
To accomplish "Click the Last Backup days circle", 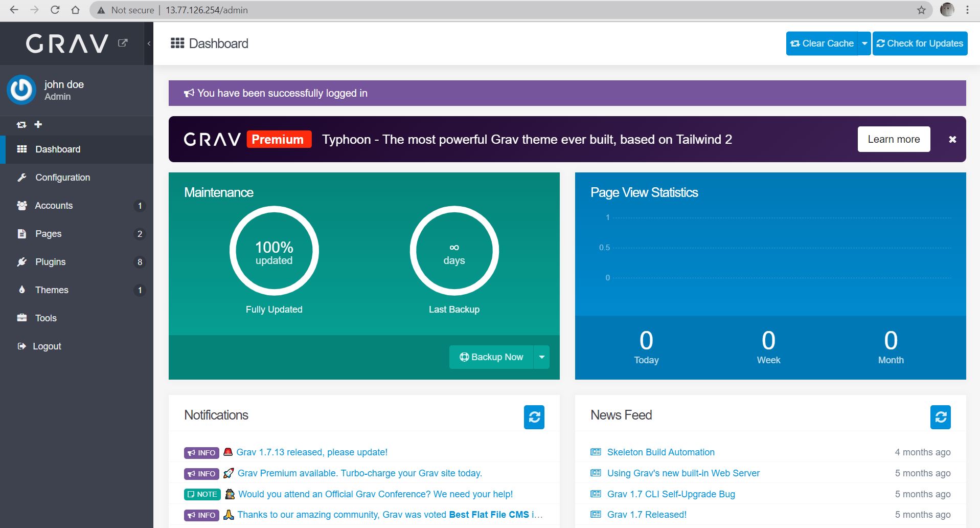I will click(x=454, y=251).
